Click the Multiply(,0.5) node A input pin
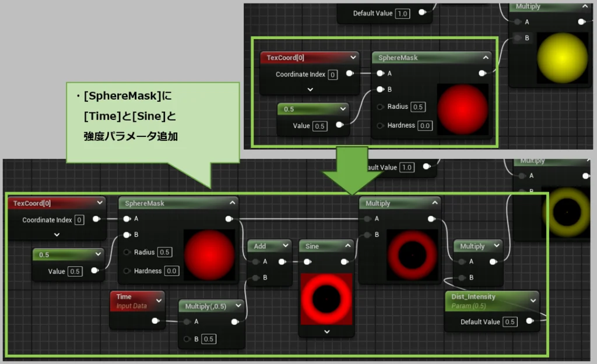Screen dimensions: 597x364 pos(187,321)
